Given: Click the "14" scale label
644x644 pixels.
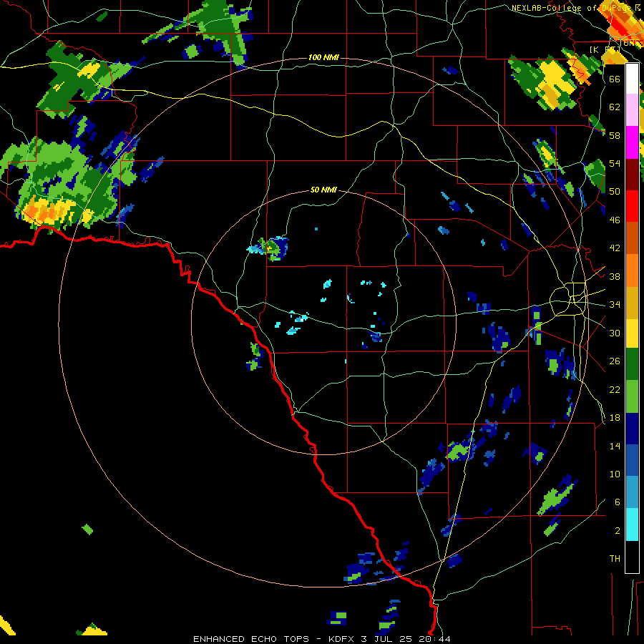Looking at the screenshot, I should (615, 446).
